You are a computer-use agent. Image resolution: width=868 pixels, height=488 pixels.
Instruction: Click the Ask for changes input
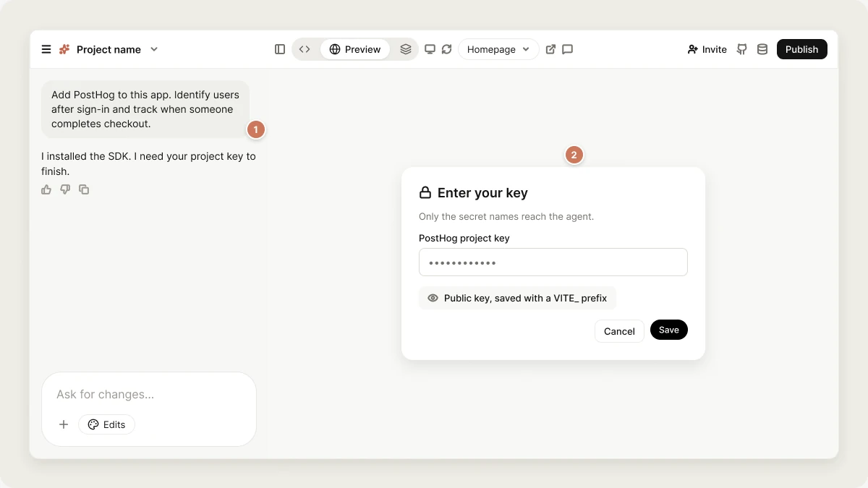pos(149,395)
